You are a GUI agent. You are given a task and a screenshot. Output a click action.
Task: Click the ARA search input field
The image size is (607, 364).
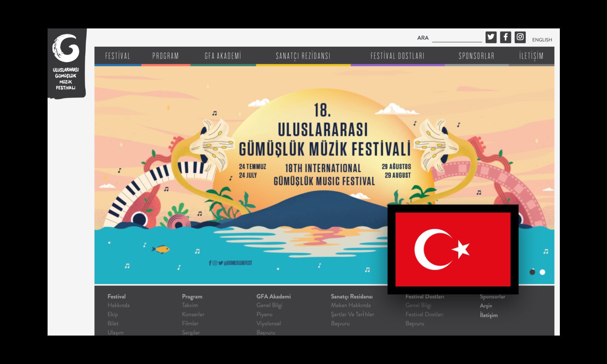click(x=457, y=38)
